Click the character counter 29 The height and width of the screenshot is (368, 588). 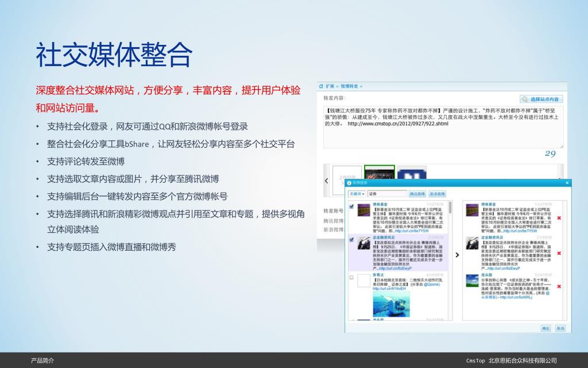pos(550,154)
